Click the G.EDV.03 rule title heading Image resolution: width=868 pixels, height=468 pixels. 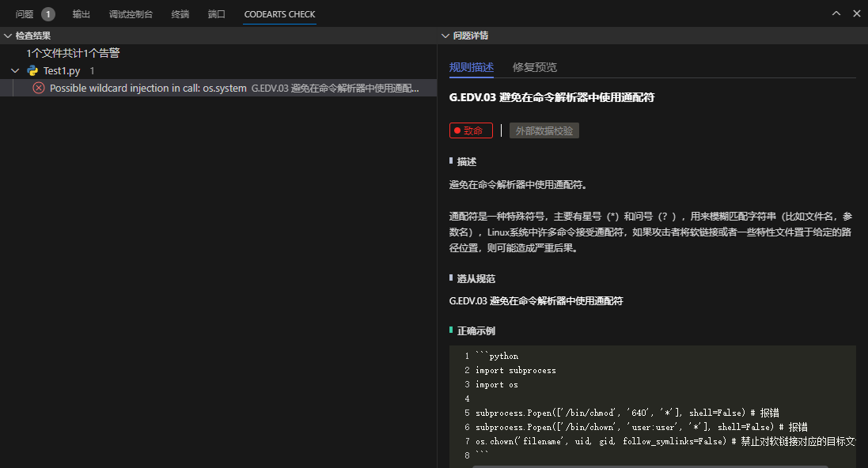tap(552, 97)
